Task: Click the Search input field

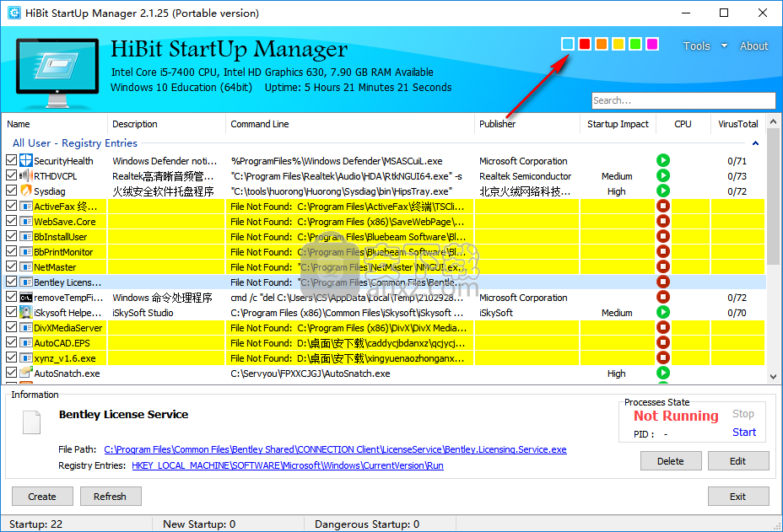Action: tap(683, 100)
